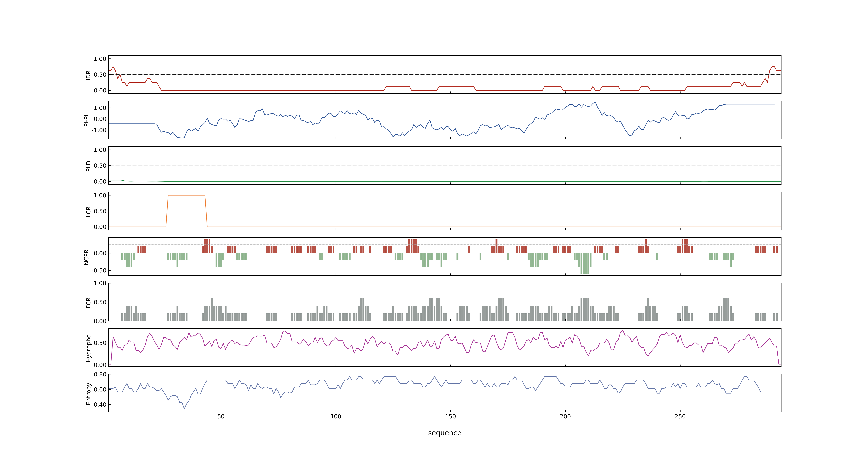868x463 pixels.
Task: Click the -0.50 tick on the NCPR axis
Action: coord(99,271)
